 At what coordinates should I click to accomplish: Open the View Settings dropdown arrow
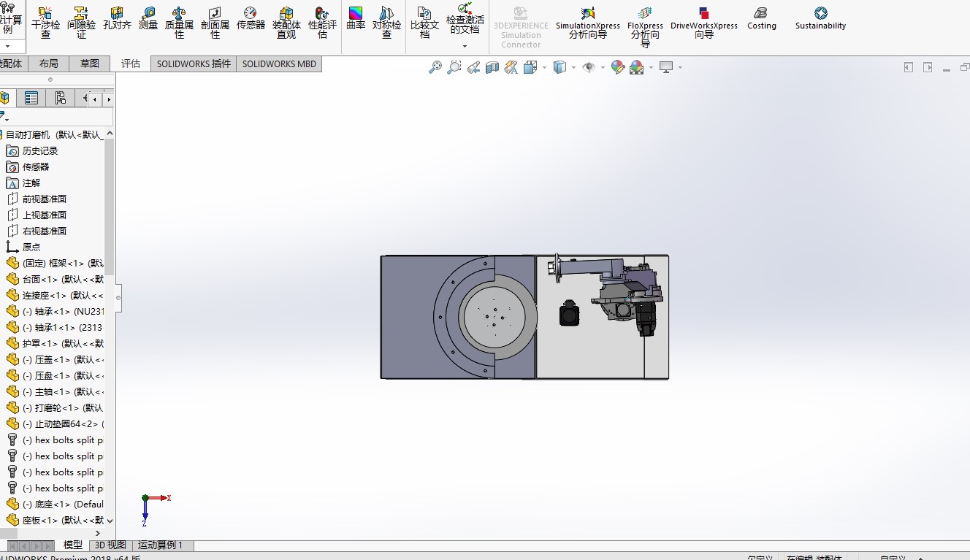click(x=680, y=67)
